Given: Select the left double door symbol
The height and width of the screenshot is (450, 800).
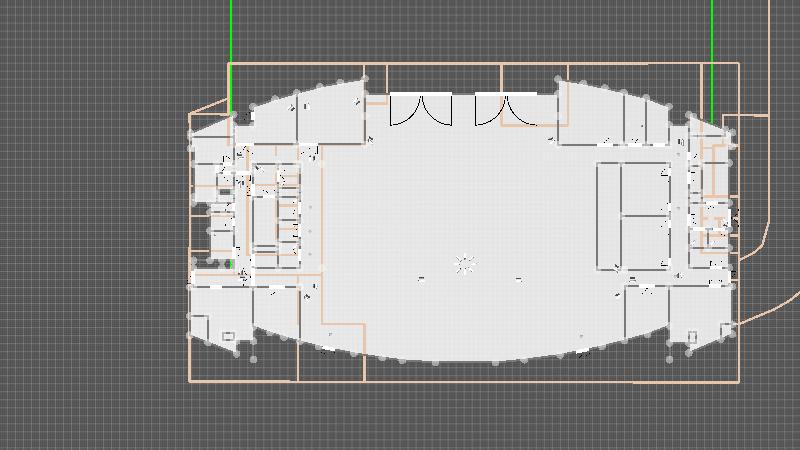Looking at the screenshot, I should 421,110.
